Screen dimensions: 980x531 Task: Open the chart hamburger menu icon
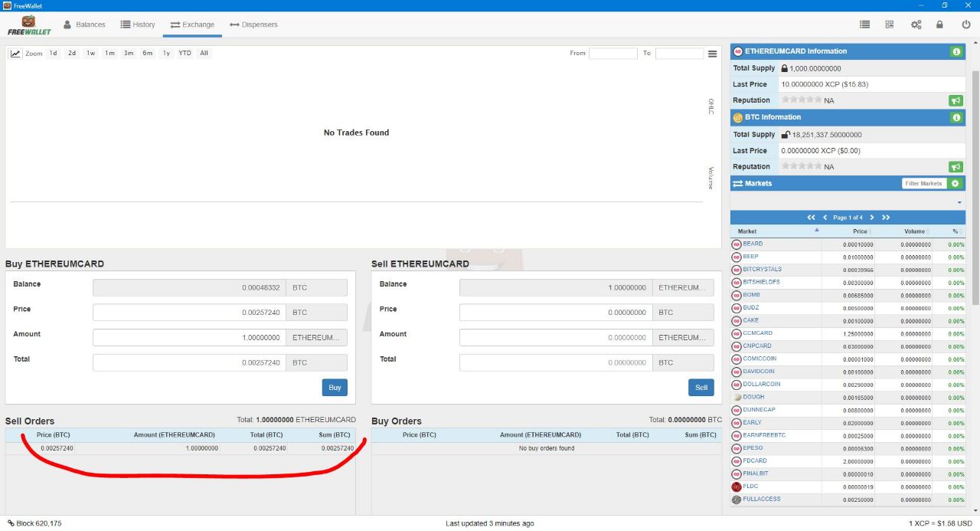[712, 54]
